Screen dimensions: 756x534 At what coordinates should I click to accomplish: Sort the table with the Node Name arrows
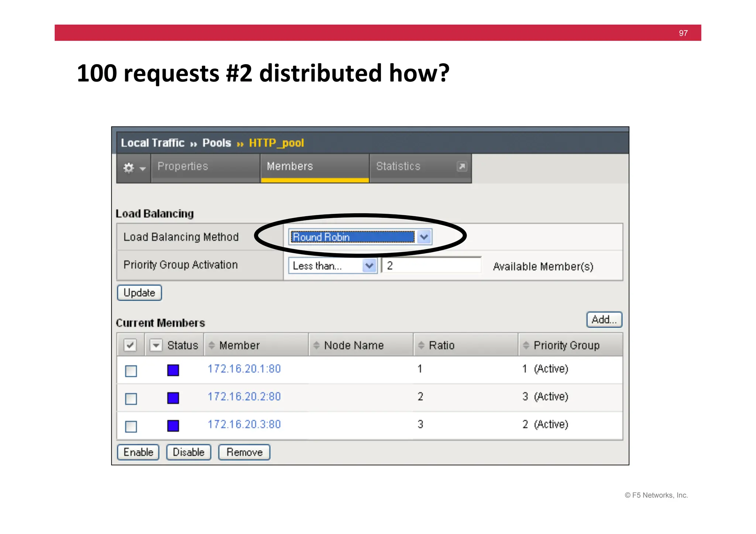(x=316, y=345)
